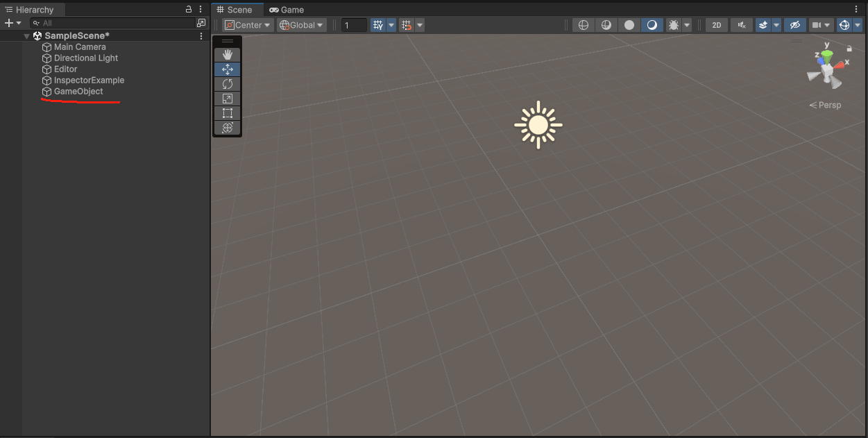Open the Scene camera settings dropdown
Image resolution: width=868 pixels, height=438 pixels.
pos(822,25)
